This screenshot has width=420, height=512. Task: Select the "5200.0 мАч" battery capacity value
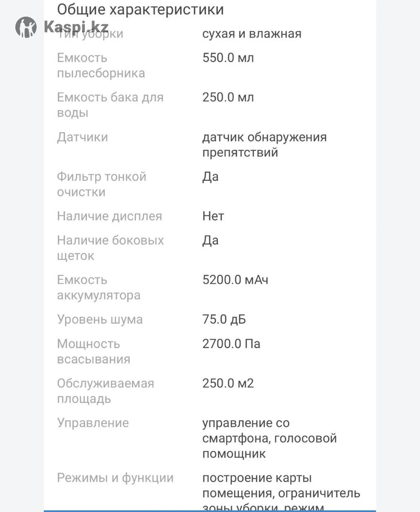(235, 280)
